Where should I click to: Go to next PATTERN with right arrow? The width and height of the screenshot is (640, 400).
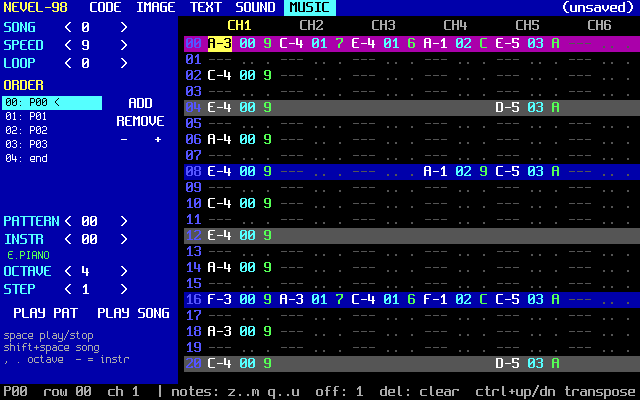click(124, 221)
